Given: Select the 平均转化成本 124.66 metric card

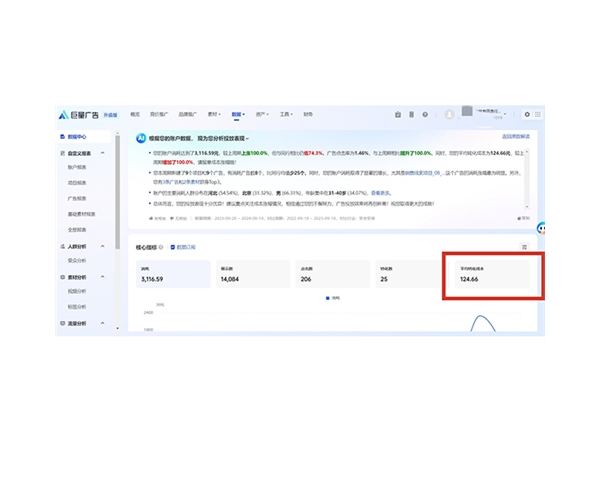Looking at the screenshot, I should point(492,274).
